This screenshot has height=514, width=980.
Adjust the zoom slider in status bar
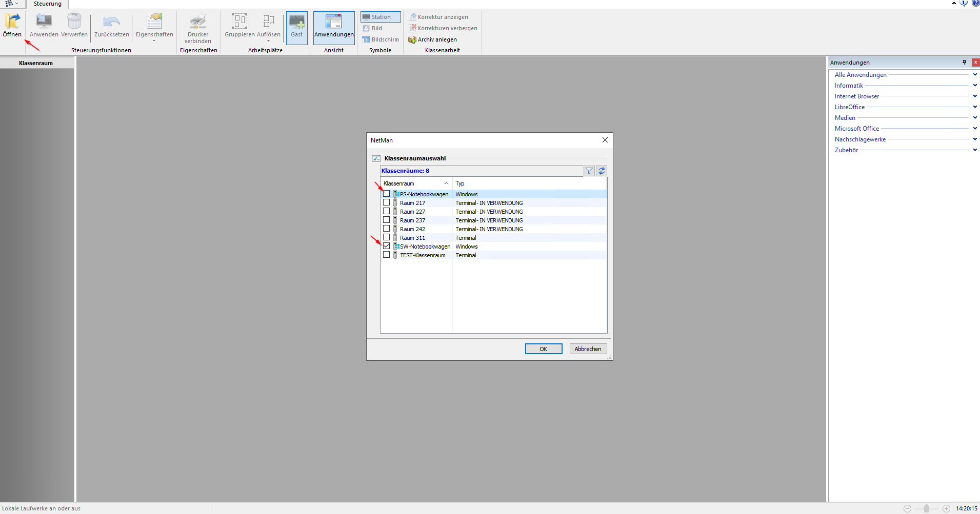(927, 508)
